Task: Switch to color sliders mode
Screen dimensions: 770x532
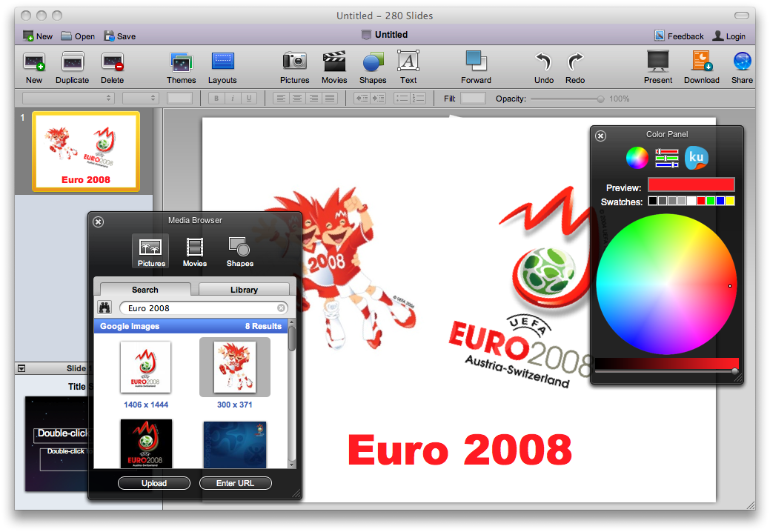Action: [667, 158]
